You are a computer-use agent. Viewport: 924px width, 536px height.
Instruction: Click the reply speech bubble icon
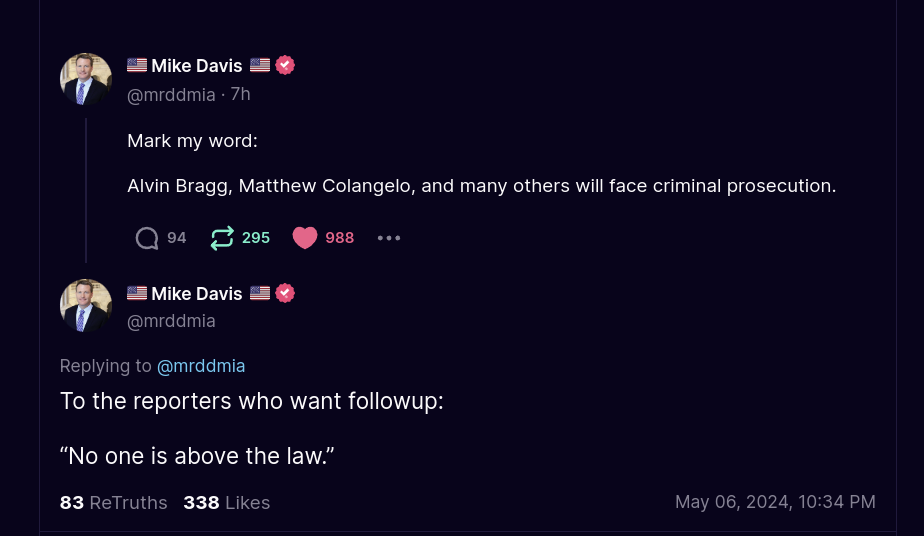click(x=147, y=238)
